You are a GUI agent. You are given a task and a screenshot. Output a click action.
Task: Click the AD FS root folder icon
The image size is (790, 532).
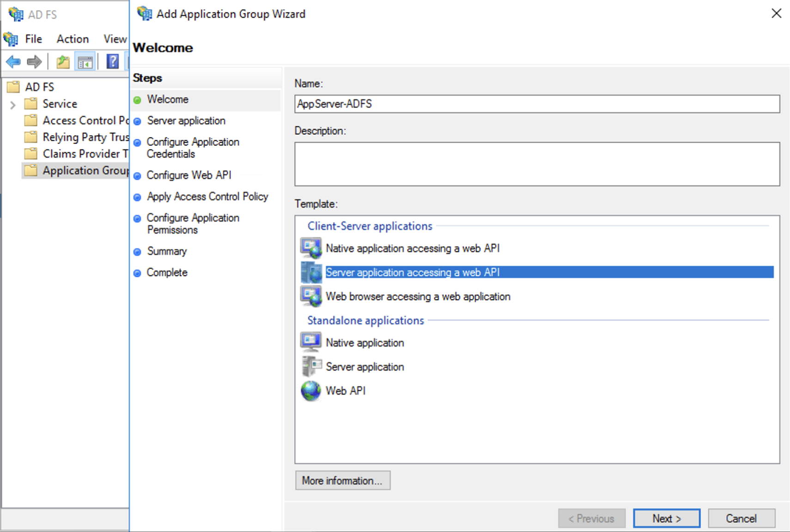[13, 87]
